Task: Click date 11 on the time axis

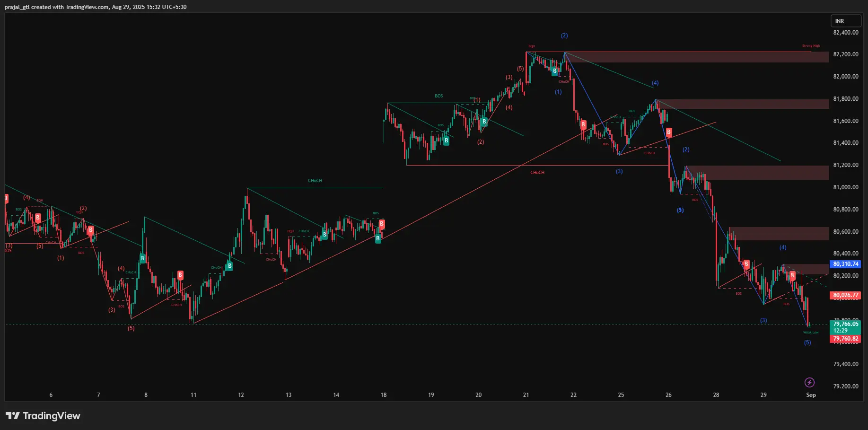Action: [193, 395]
